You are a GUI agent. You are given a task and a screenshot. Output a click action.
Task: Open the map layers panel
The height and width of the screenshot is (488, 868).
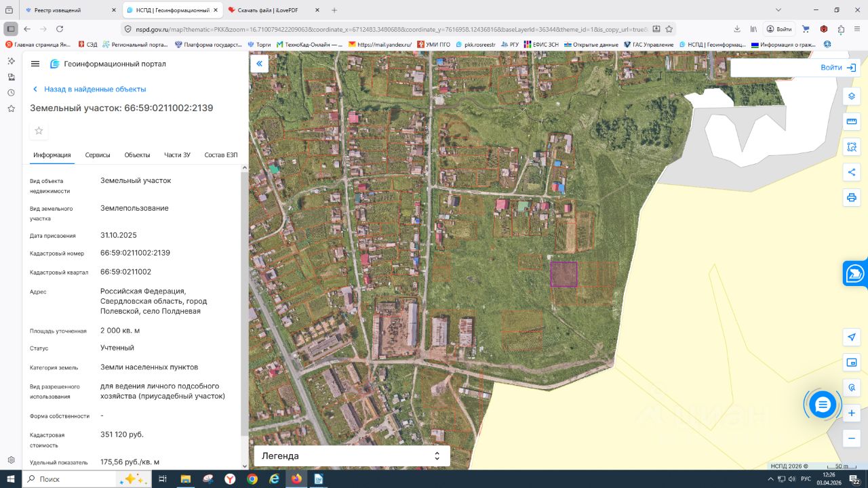point(851,96)
